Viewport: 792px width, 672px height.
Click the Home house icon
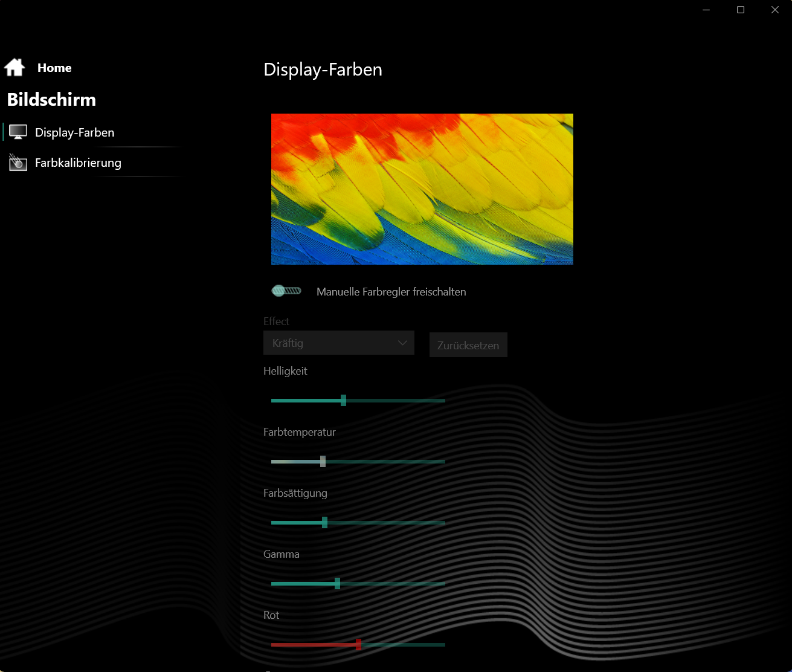pyautogui.click(x=14, y=67)
